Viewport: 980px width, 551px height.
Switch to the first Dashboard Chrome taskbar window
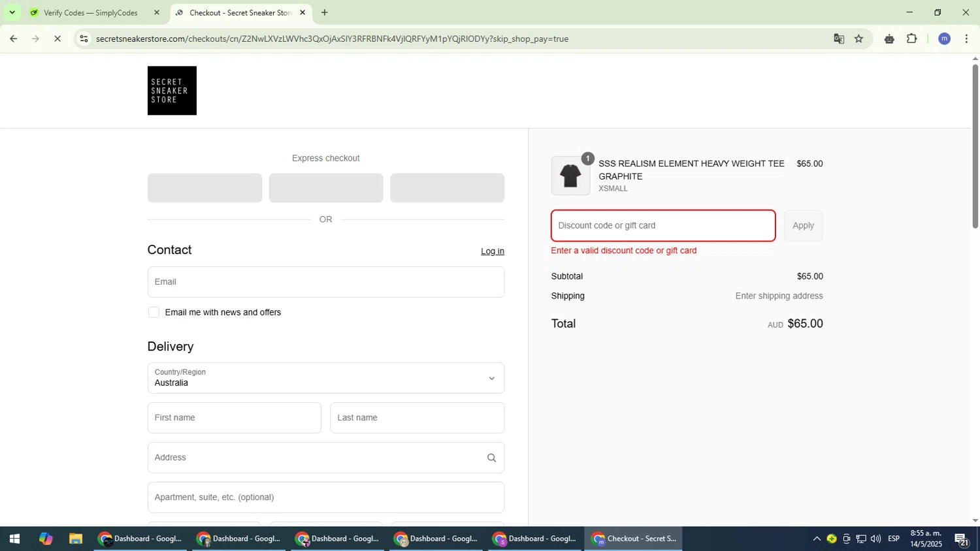point(140,539)
